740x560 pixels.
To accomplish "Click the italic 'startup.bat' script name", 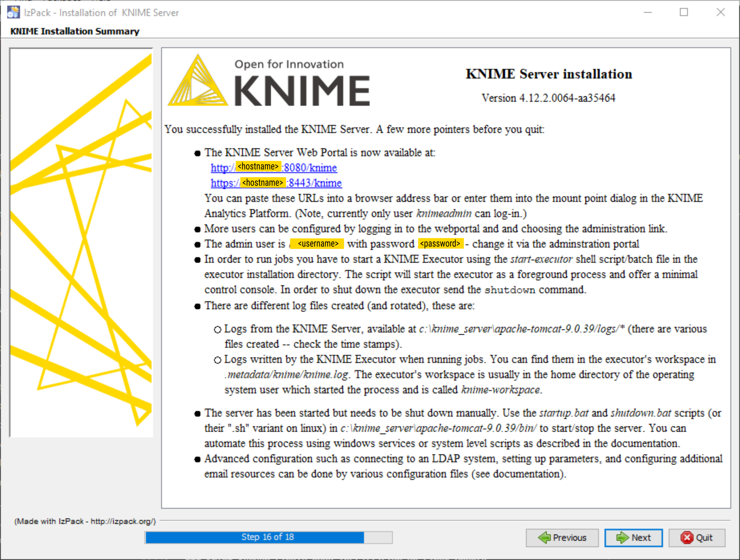I will [x=564, y=413].
